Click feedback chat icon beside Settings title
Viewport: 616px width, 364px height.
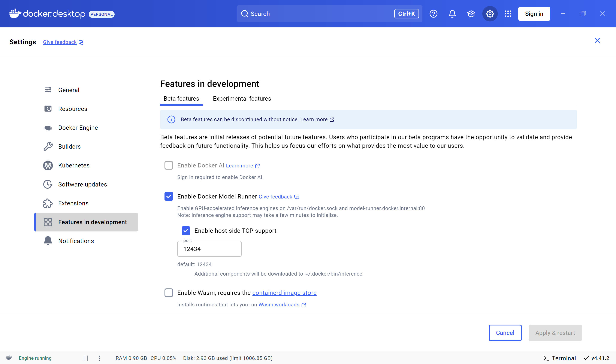click(81, 42)
